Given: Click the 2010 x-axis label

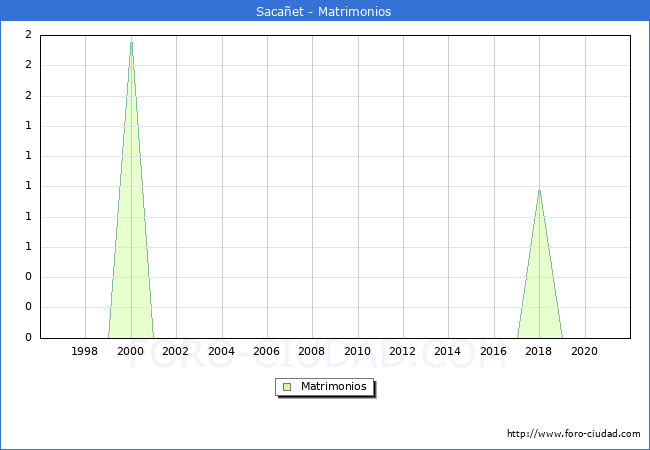Looking at the screenshot, I should pos(357,351).
